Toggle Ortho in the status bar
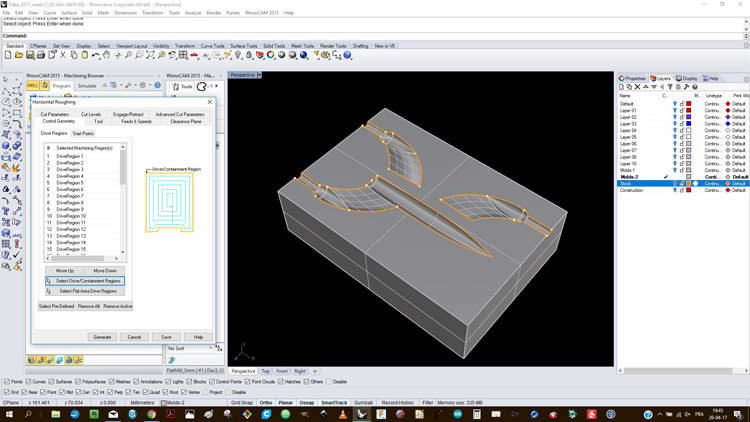This screenshot has width=750, height=422. tap(266, 403)
